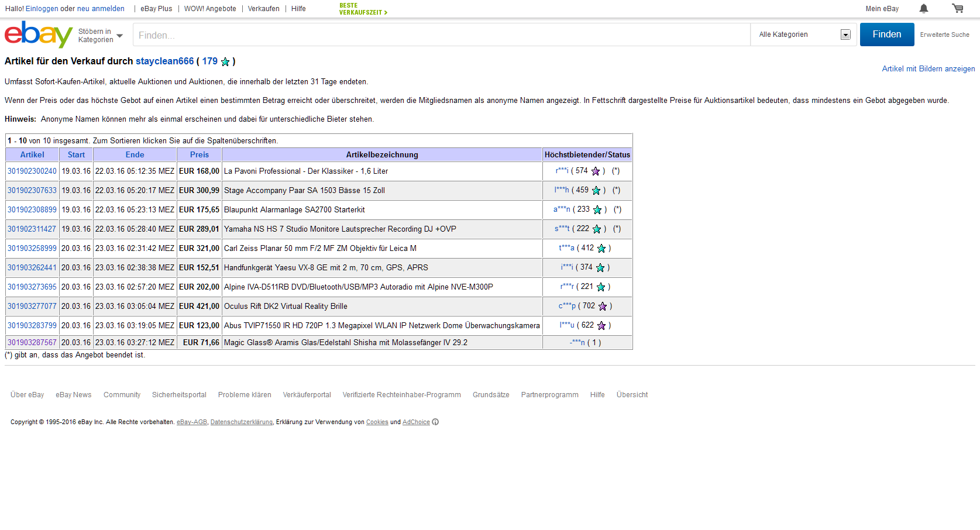The width and height of the screenshot is (980, 530).
Task: Open item 301903262441
Action: [32, 268]
